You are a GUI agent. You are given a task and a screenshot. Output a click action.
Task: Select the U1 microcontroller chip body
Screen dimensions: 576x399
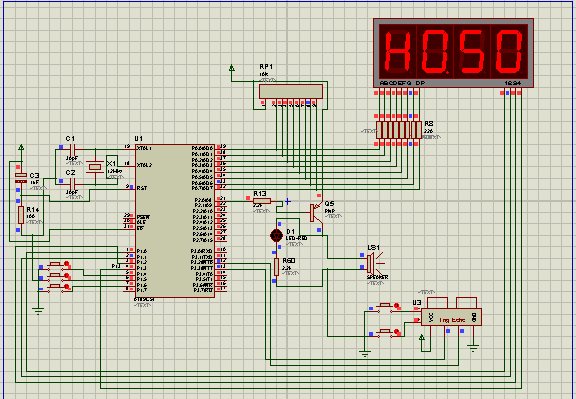point(175,221)
